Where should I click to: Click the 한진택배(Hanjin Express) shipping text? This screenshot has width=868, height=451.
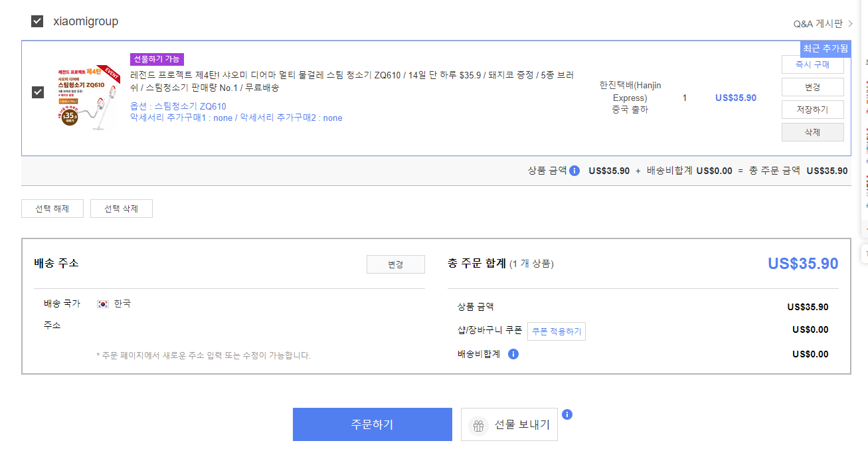(x=630, y=92)
